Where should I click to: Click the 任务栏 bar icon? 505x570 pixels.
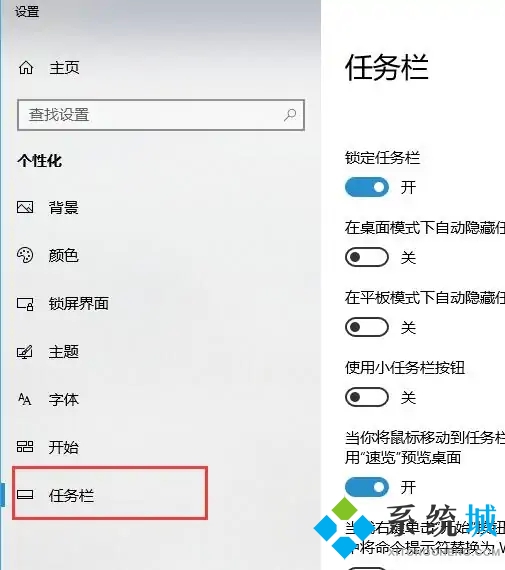coord(25,495)
